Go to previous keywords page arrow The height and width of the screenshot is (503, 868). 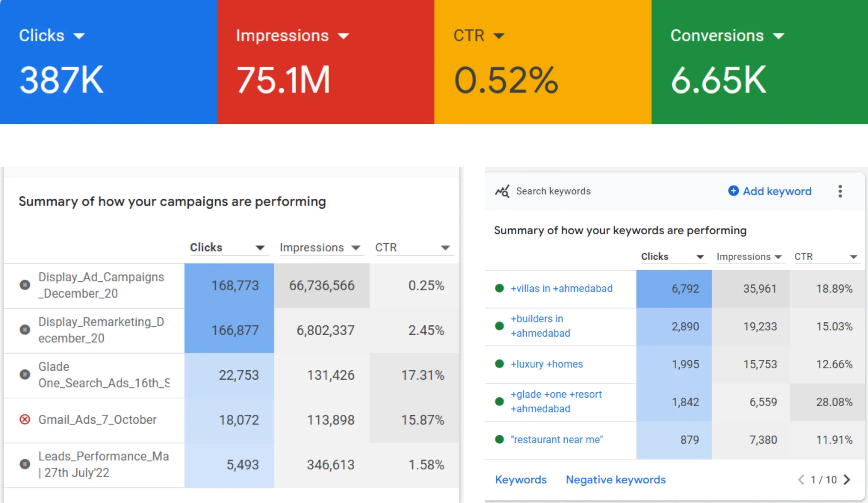(801, 480)
